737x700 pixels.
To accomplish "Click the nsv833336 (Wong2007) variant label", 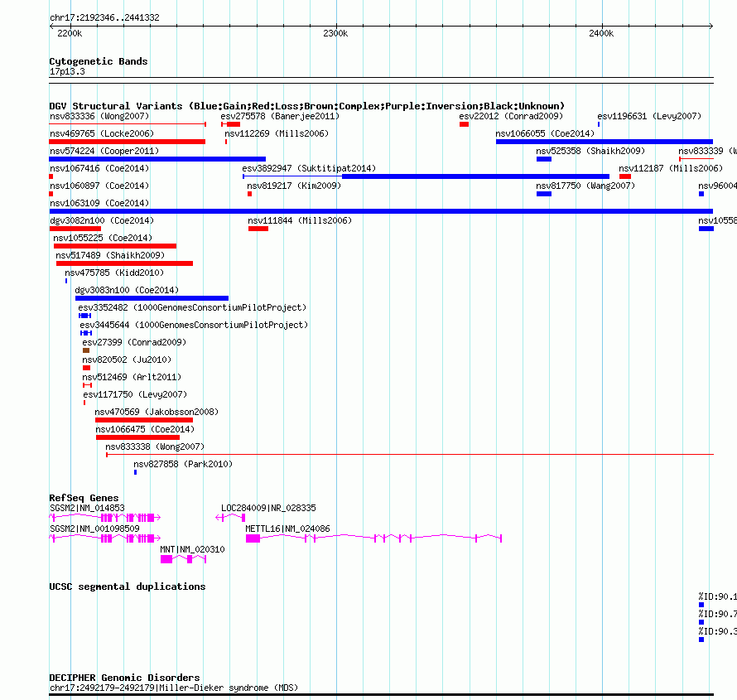I will tap(99, 116).
